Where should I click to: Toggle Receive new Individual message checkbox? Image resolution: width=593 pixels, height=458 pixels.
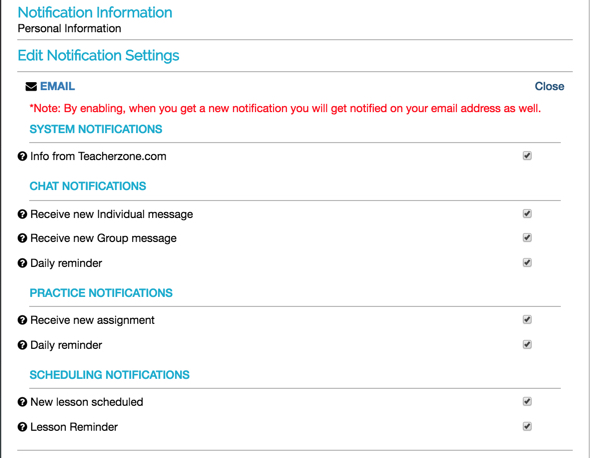(x=527, y=214)
